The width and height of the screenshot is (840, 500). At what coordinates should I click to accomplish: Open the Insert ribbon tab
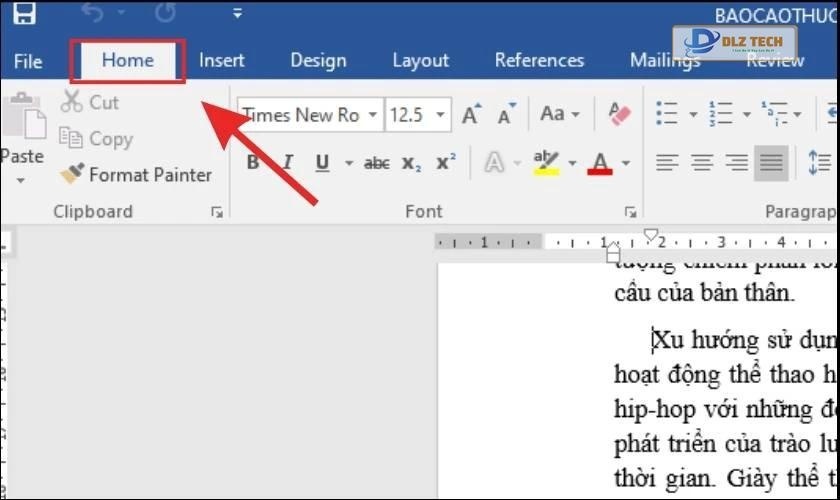[222, 61]
